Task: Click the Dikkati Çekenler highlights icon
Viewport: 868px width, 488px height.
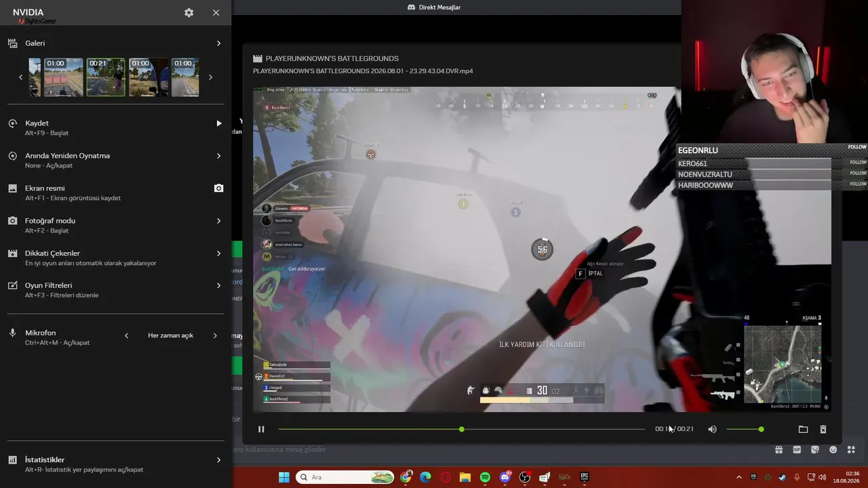Action: click(x=12, y=253)
